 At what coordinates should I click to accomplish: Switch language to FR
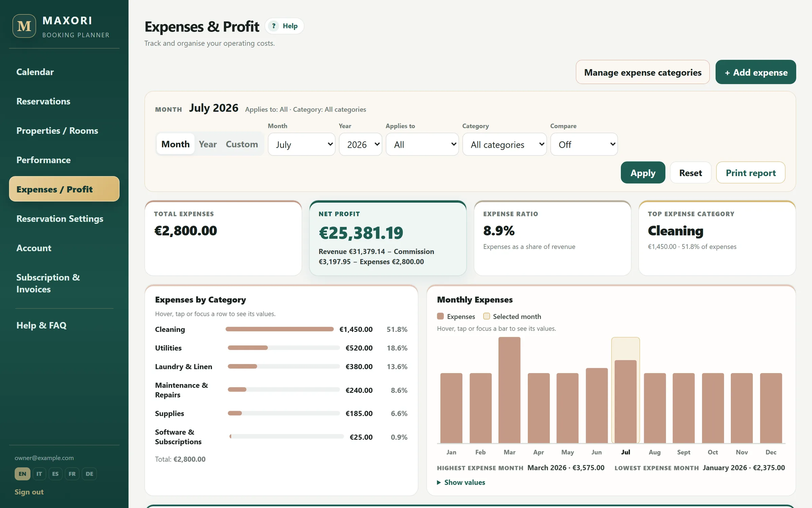coord(72,474)
